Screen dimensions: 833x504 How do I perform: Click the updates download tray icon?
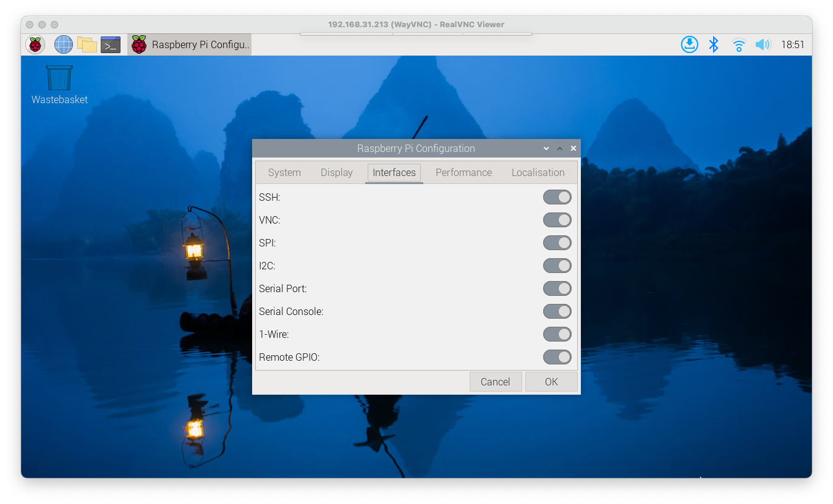tap(690, 44)
